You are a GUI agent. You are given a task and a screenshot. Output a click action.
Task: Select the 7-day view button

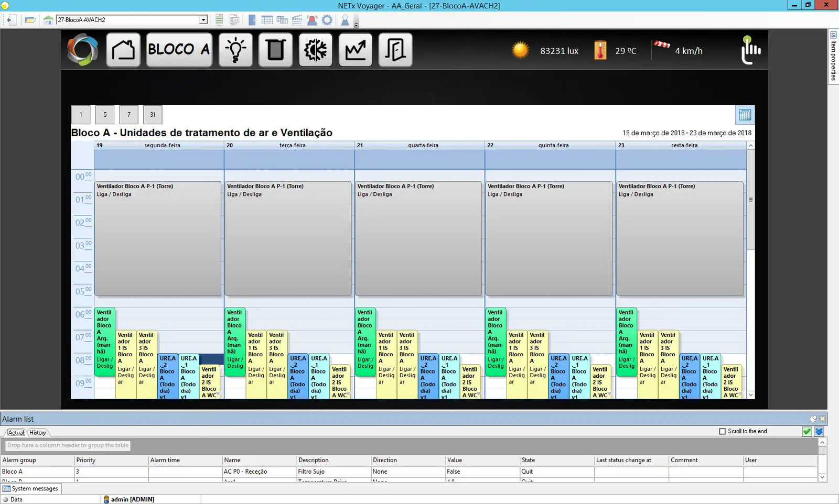coord(129,115)
